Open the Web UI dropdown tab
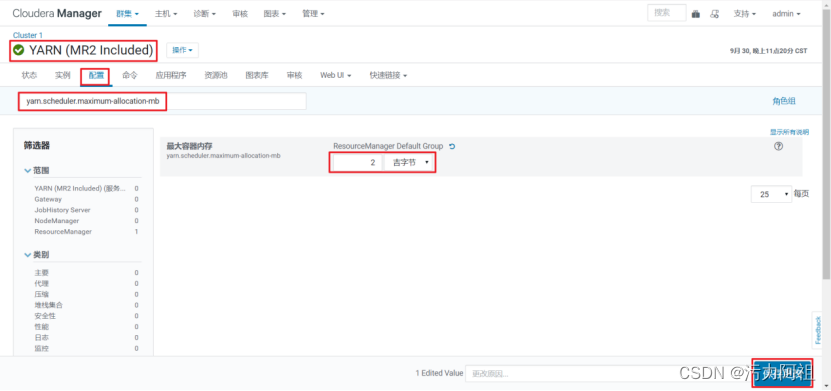This screenshot has height=391, width=831. pos(335,75)
